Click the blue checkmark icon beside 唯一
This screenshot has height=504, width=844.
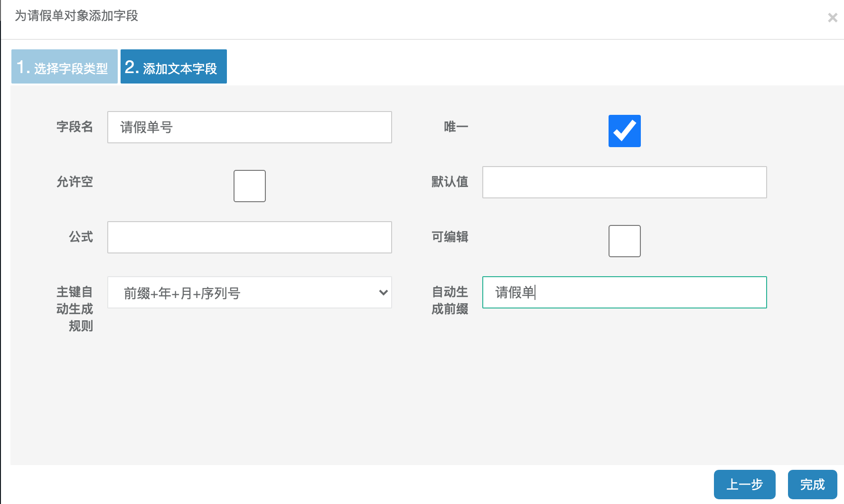[624, 131]
